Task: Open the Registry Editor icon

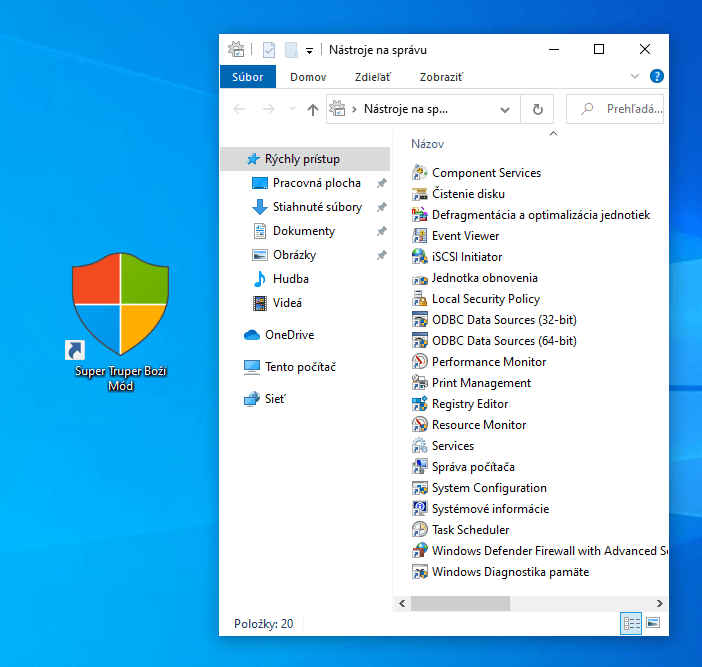Action: tap(420, 404)
